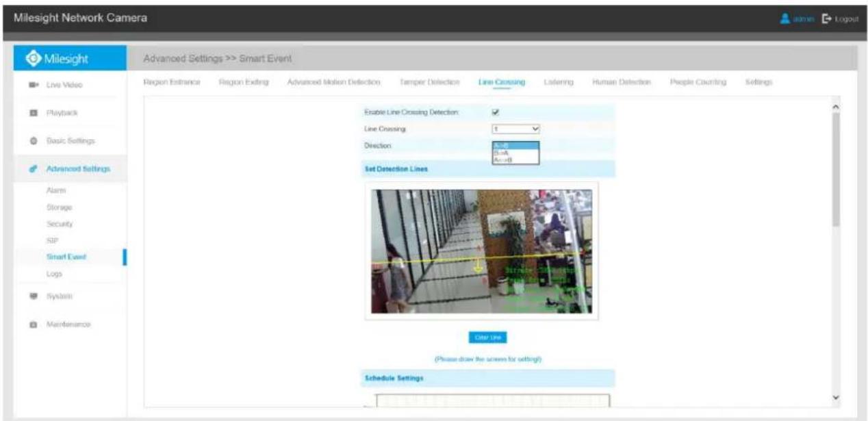Select B->A direction option

coord(515,152)
